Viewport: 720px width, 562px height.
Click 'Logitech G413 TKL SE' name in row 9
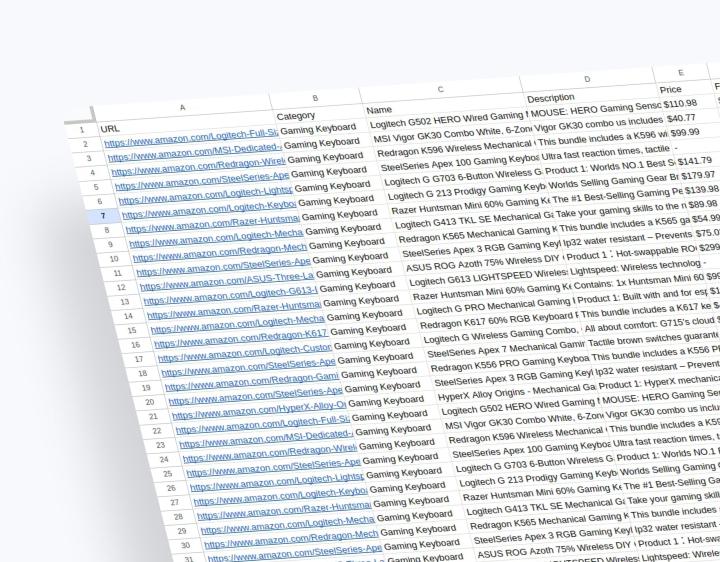click(x=474, y=221)
